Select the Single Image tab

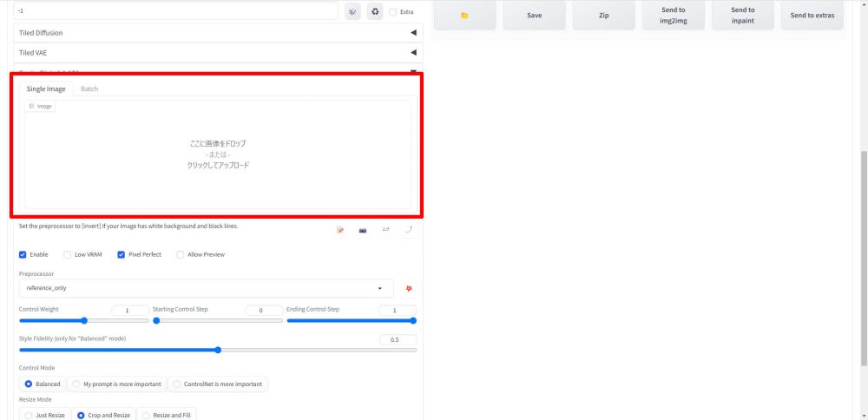45,89
